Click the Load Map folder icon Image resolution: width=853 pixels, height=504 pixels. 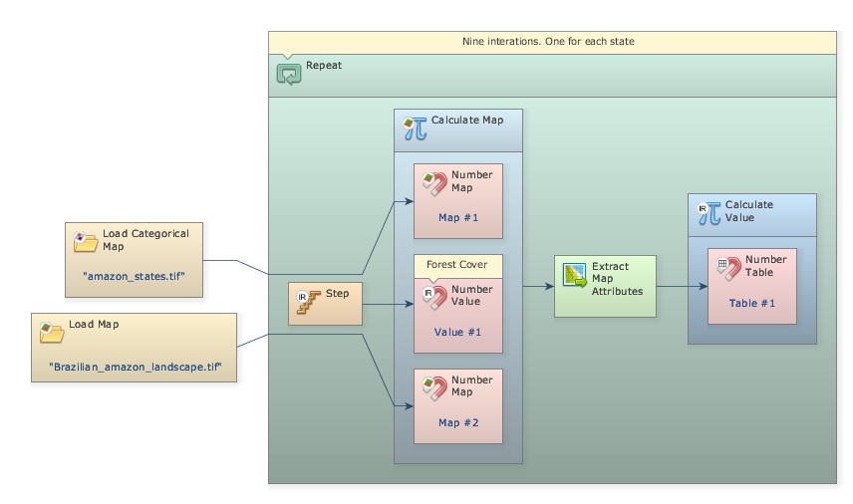tap(51, 332)
